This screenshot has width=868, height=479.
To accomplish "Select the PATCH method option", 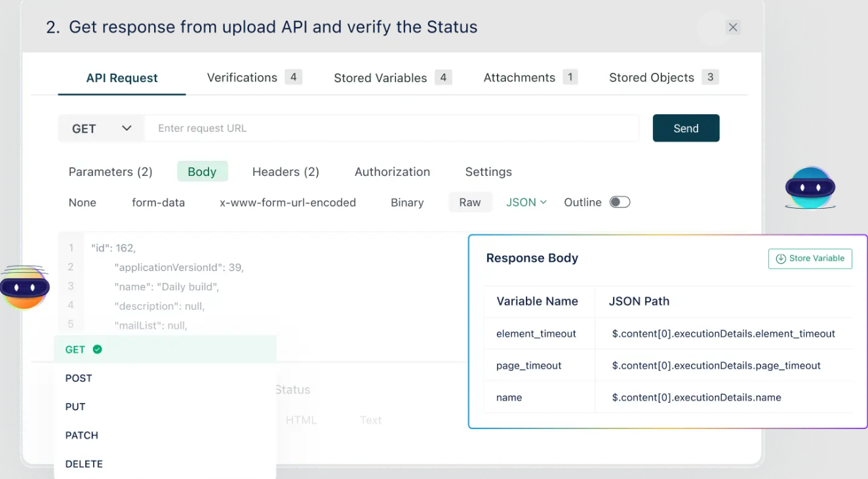I will [81, 435].
